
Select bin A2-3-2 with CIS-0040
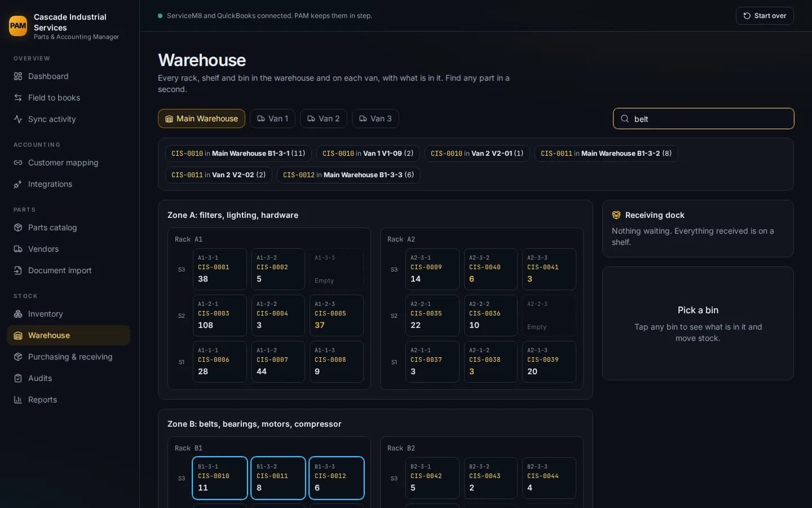[491, 269]
